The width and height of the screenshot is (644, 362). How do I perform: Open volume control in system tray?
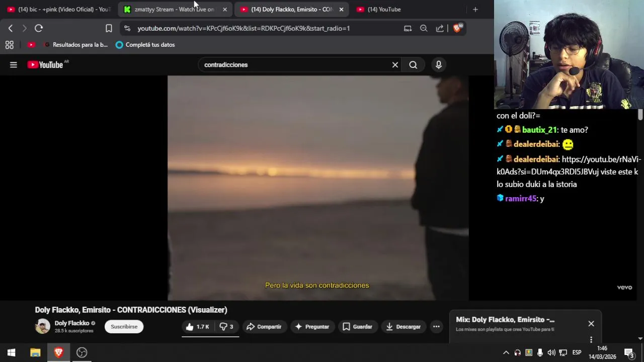[551, 352]
